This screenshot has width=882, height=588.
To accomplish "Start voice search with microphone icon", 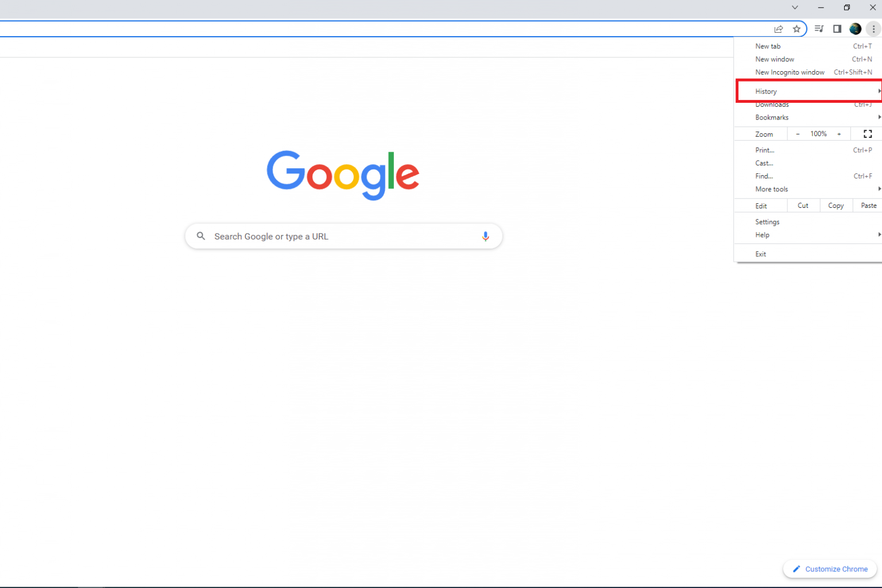I will 486,236.
